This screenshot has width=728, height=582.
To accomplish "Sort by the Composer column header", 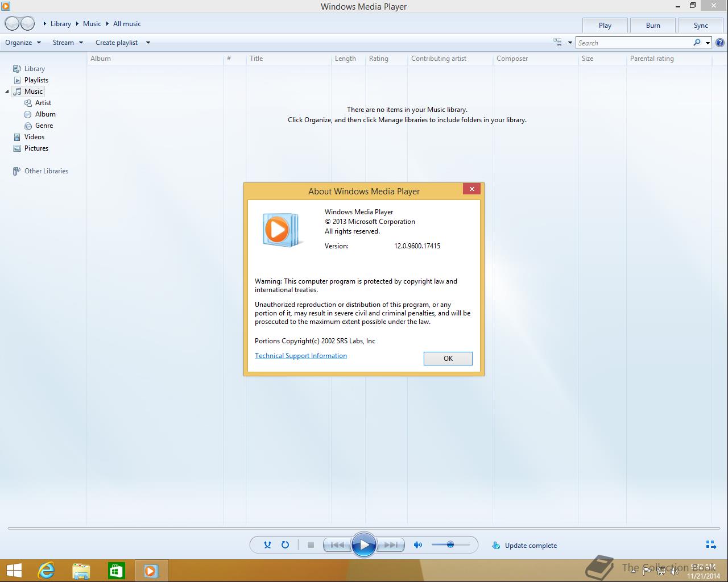I will [536, 59].
